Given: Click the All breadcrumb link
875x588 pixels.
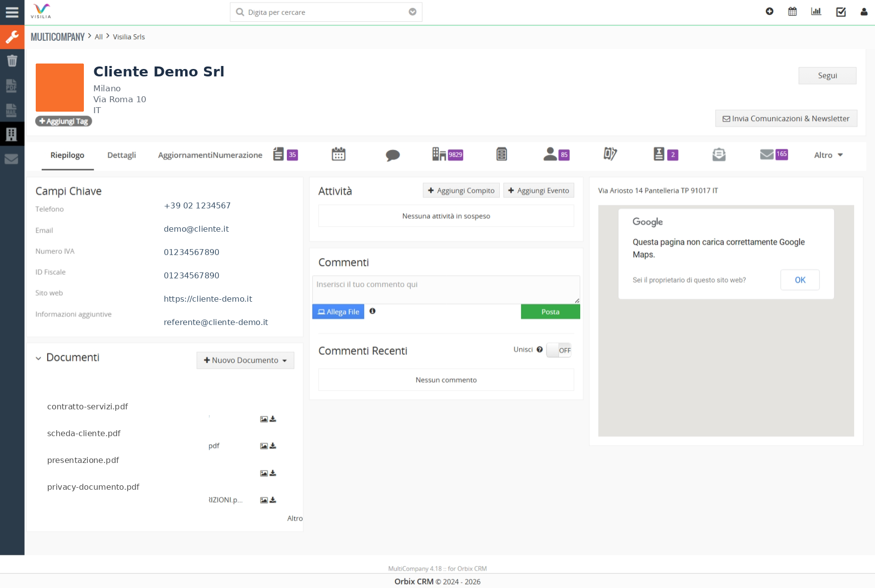Looking at the screenshot, I should click(99, 37).
